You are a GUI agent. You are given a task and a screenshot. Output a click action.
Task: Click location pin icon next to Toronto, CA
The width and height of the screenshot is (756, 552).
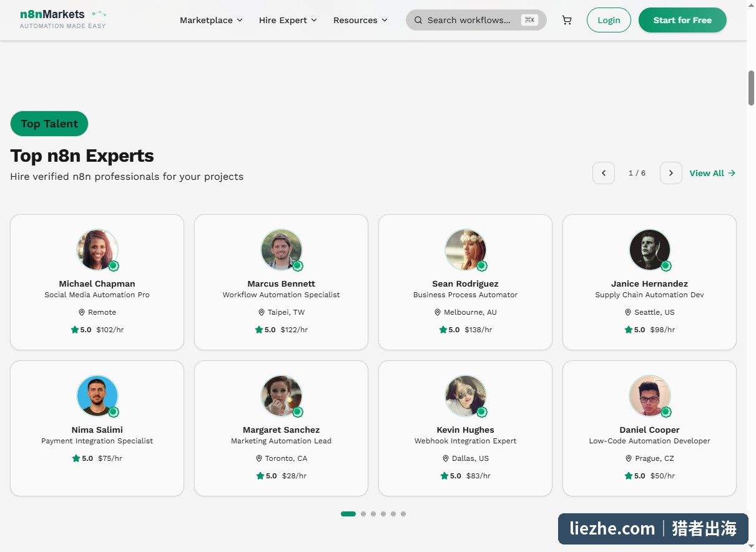point(258,458)
